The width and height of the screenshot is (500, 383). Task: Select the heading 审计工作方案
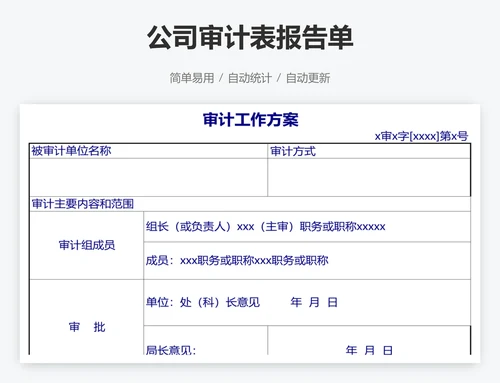[x=250, y=120]
